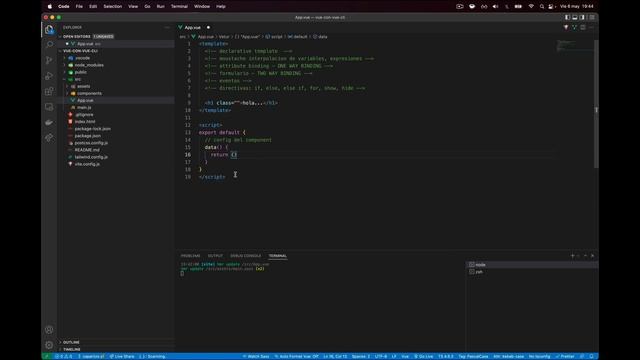Open the Search view in the activity bar
The width and height of the screenshot is (640, 360).
pyautogui.click(x=49, y=44)
